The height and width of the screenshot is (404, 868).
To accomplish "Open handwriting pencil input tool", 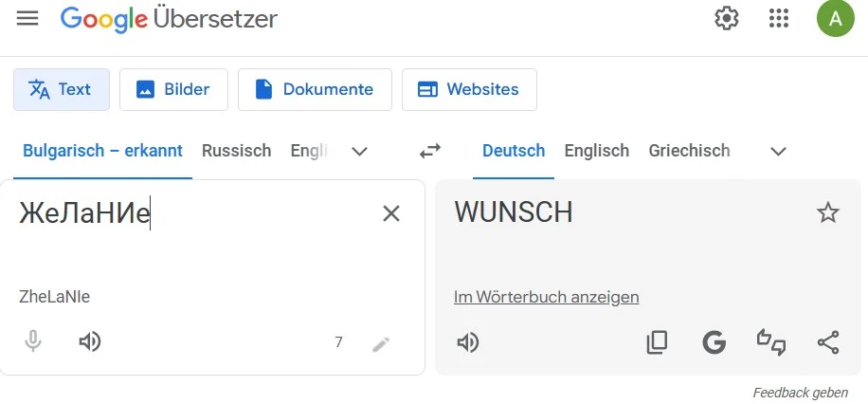I will pyautogui.click(x=381, y=343).
